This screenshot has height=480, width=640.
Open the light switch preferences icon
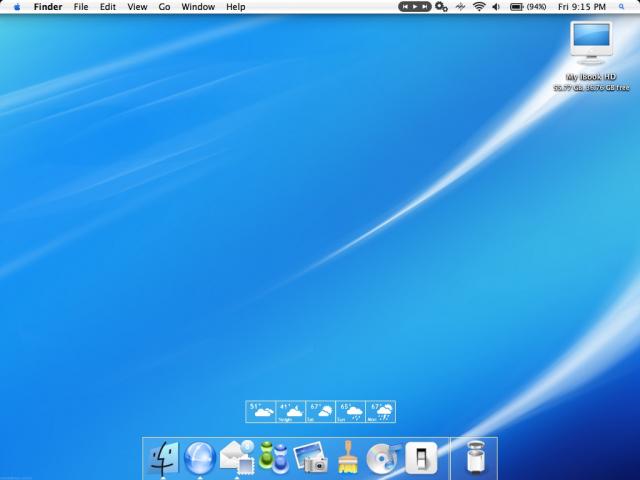[x=421, y=458]
